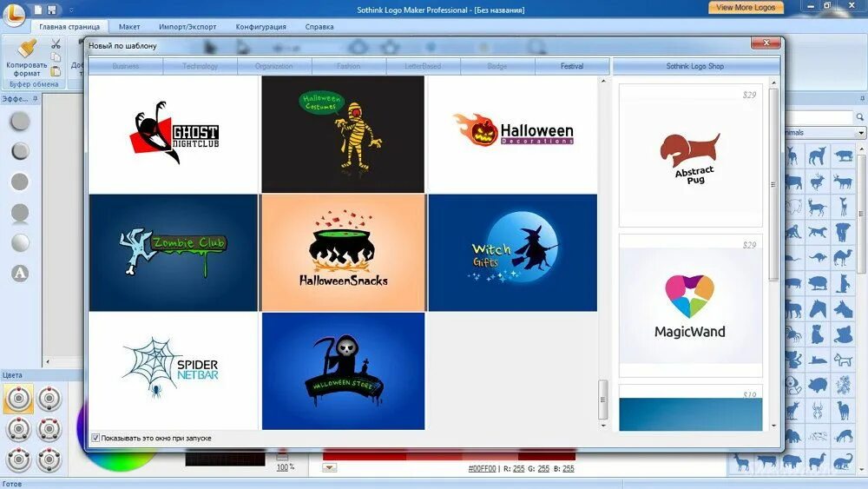Select the Technology template category tab

click(x=201, y=66)
